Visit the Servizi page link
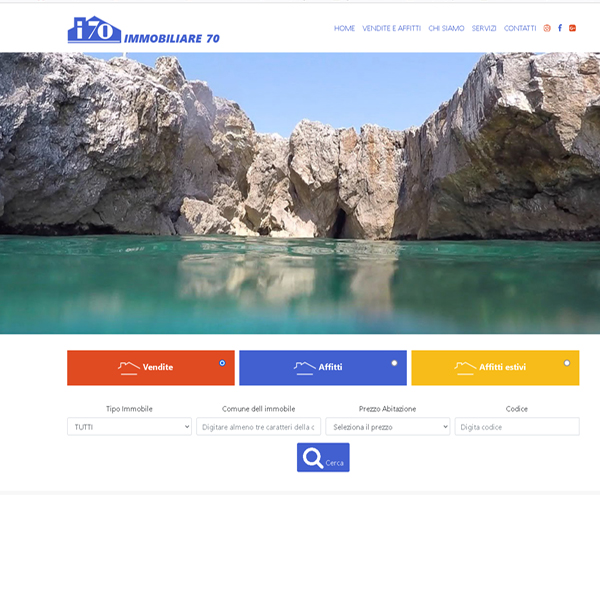The image size is (600, 600). pyautogui.click(x=484, y=29)
